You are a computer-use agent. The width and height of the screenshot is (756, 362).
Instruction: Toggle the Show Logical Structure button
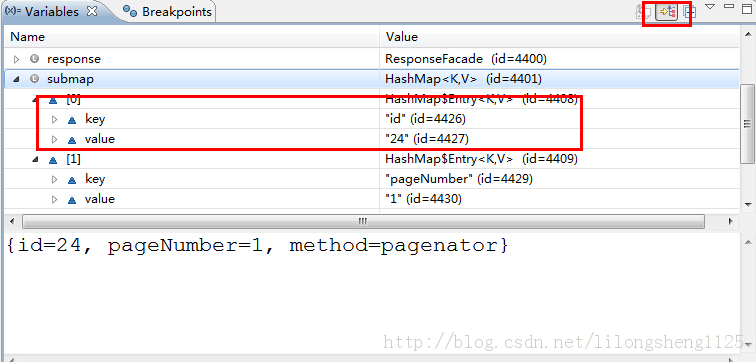[668, 12]
